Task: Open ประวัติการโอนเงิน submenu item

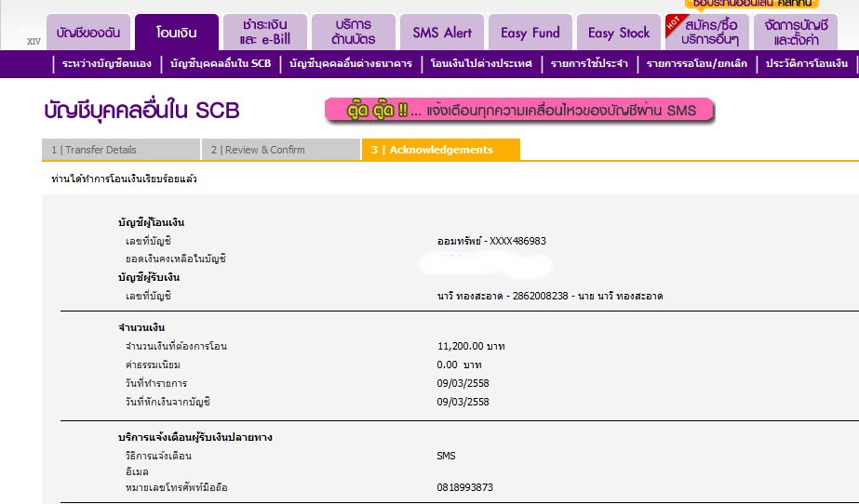Action: (x=806, y=63)
